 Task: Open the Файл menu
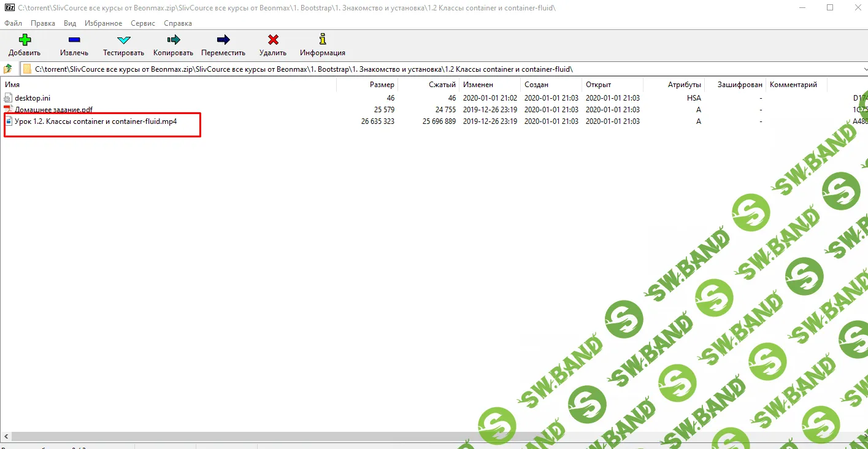tap(13, 23)
